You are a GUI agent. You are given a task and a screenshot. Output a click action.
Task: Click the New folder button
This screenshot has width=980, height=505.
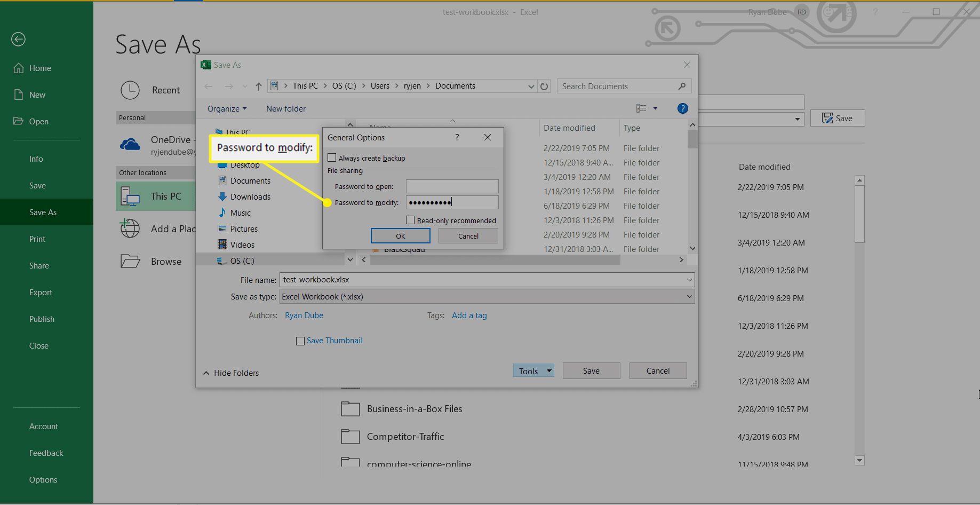[286, 108]
